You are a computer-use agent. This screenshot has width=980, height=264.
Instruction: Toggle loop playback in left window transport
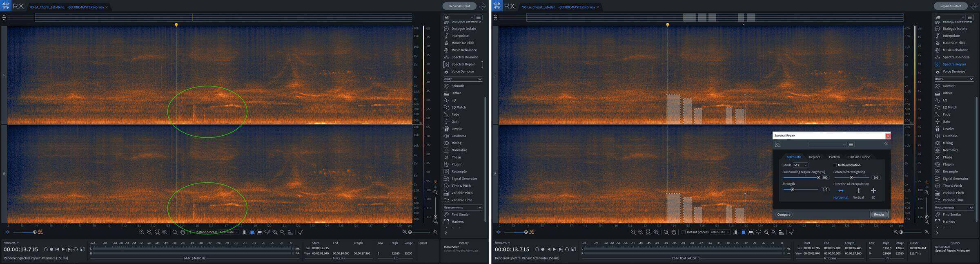[76, 249]
